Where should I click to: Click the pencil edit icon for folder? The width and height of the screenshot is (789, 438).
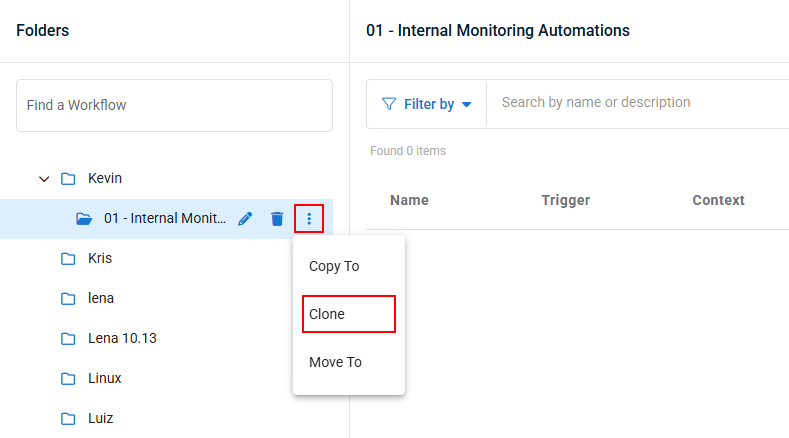pyautogui.click(x=245, y=218)
